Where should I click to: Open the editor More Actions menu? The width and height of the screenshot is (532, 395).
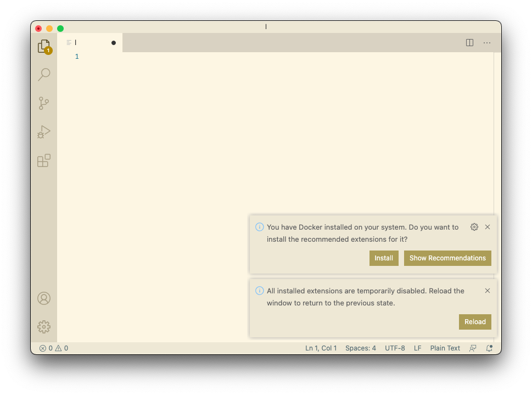(486, 42)
